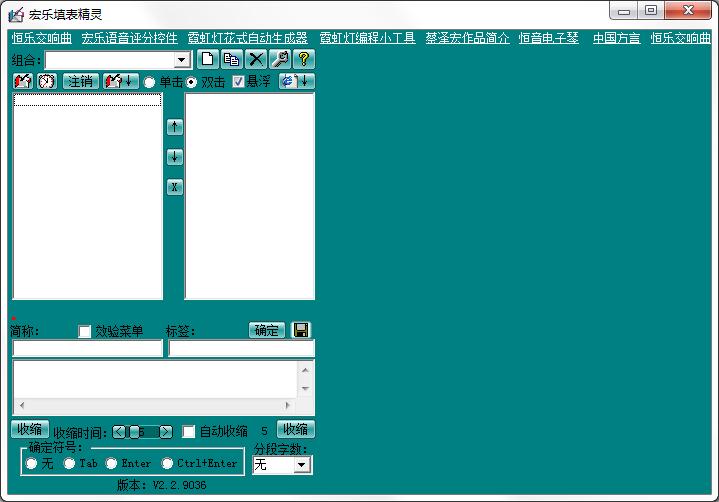This screenshot has height=502, width=719.
Task: Click the 注销 button
Action: 80,82
